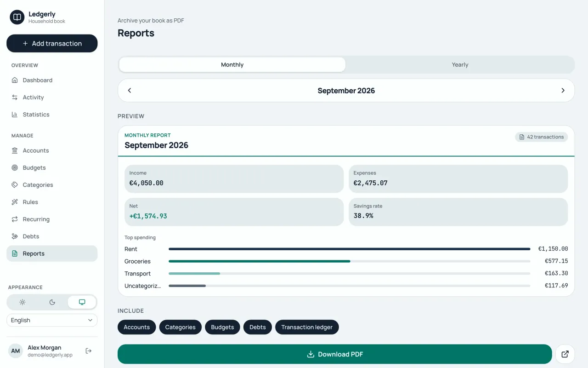Click the Reports document icon in sidebar
The image size is (588, 368).
coord(15,253)
